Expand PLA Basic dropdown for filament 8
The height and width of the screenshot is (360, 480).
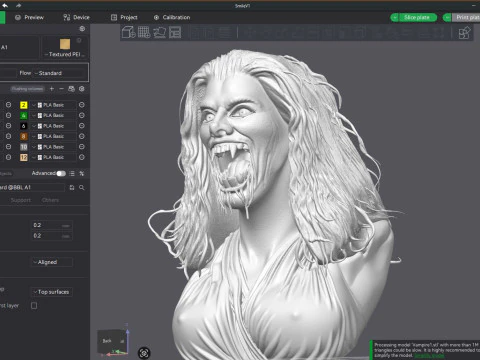53,136
